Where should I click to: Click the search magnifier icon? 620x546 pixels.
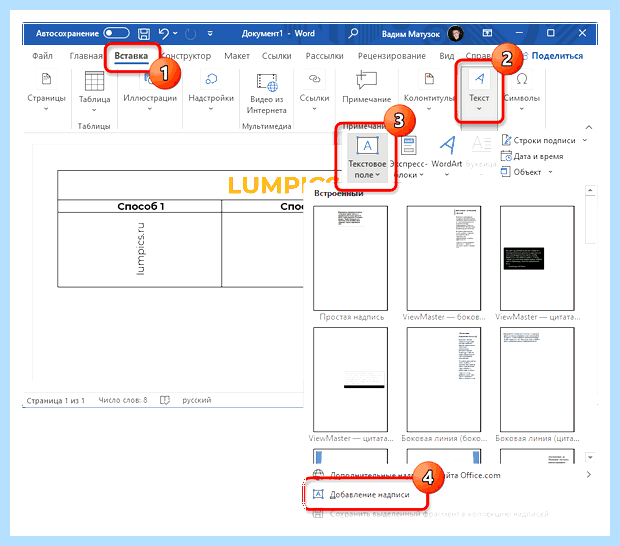pyautogui.click(x=353, y=33)
